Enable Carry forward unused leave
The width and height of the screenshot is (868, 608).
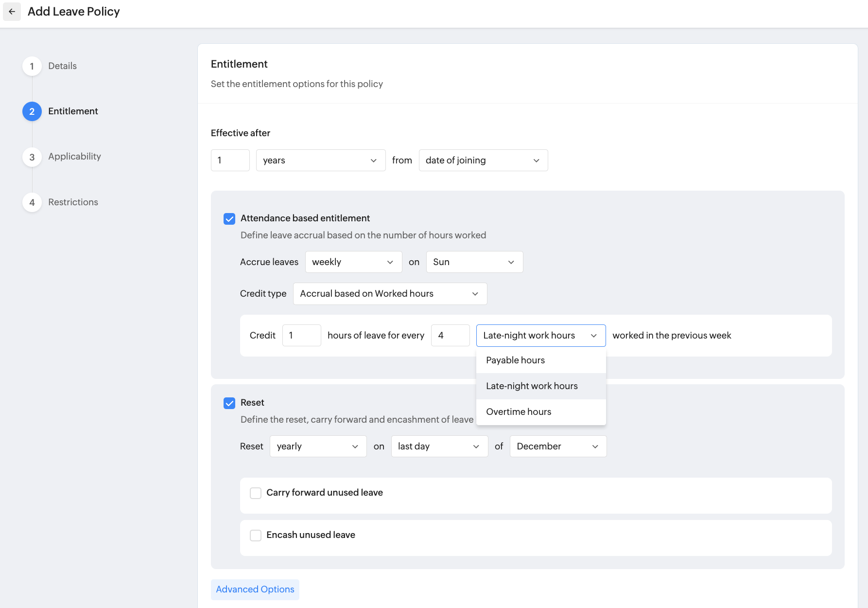pos(256,493)
